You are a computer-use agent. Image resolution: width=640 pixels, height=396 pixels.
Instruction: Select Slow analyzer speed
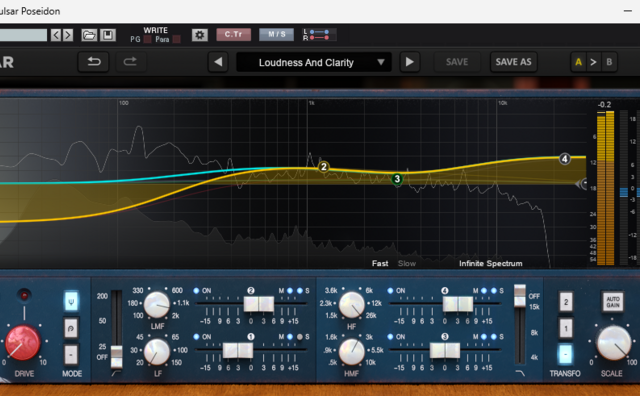coord(407,264)
